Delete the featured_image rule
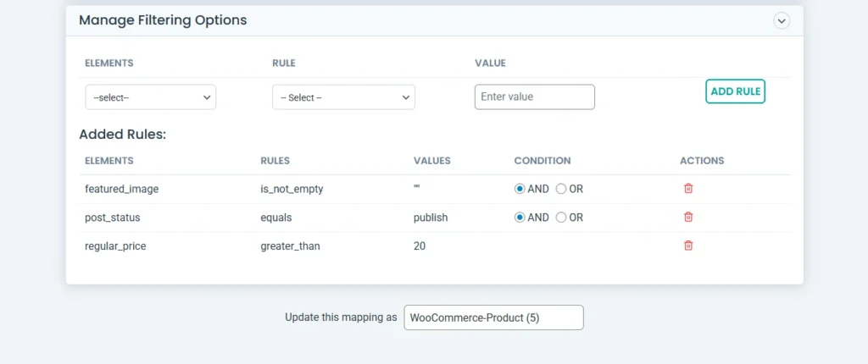This screenshot has height=364, width=868. (688, 189)
